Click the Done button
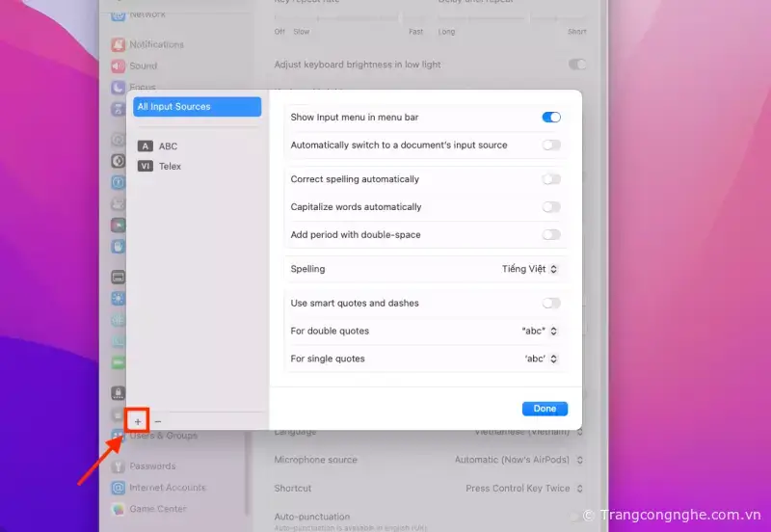This screenshot has height=532, width=771. [x=545, y=409]
